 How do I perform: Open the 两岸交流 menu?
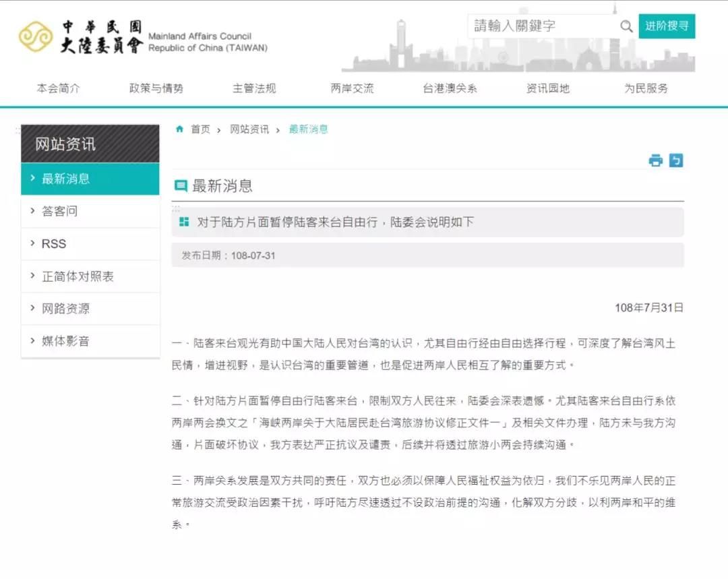pos(353,88)
